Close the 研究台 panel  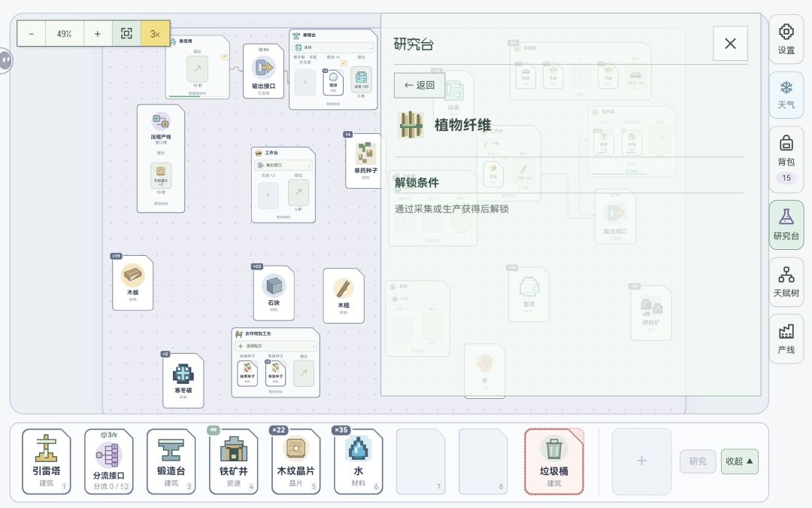pos(729,44)
